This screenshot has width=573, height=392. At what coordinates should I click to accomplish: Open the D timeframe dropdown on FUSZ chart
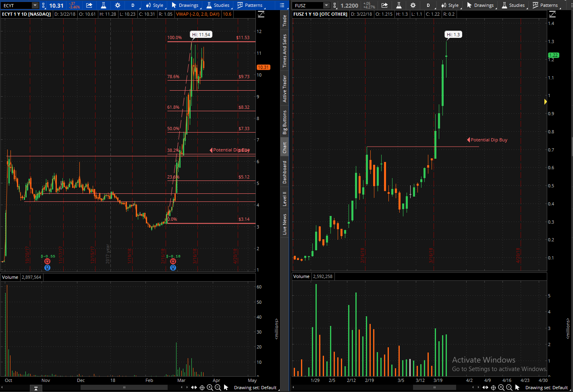tap(428, 5)
